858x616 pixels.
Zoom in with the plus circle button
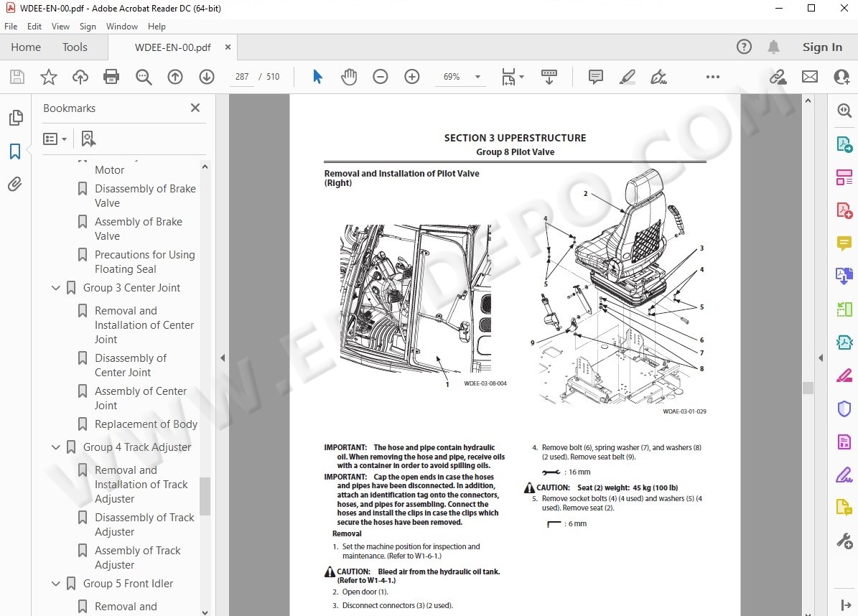(412, 77)
